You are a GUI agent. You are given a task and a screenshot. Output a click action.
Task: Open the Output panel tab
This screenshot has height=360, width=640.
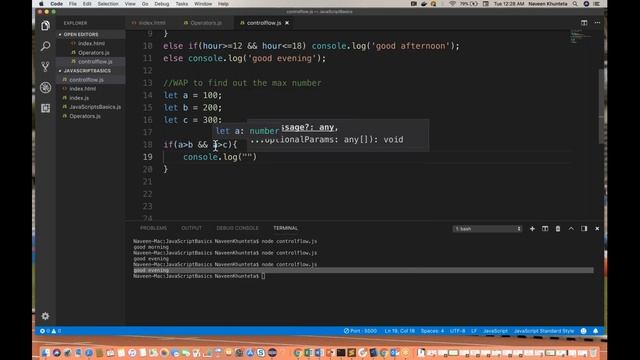(x=191, y=228)
